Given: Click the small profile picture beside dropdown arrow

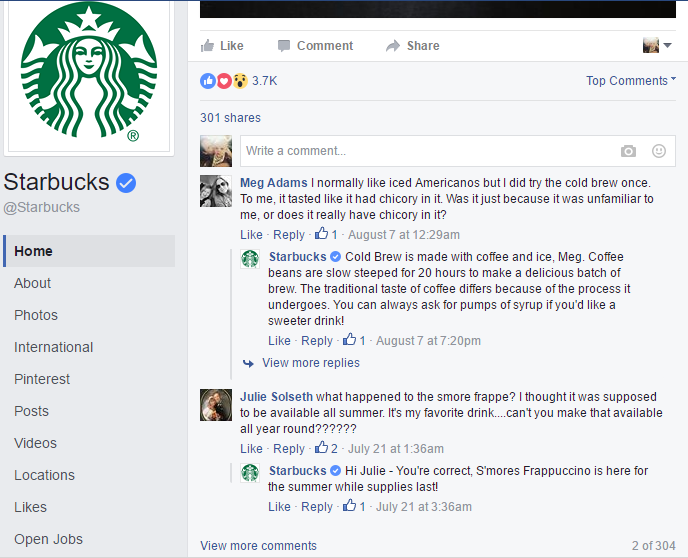Looking at the screenshot, I should tap(651, 45).
